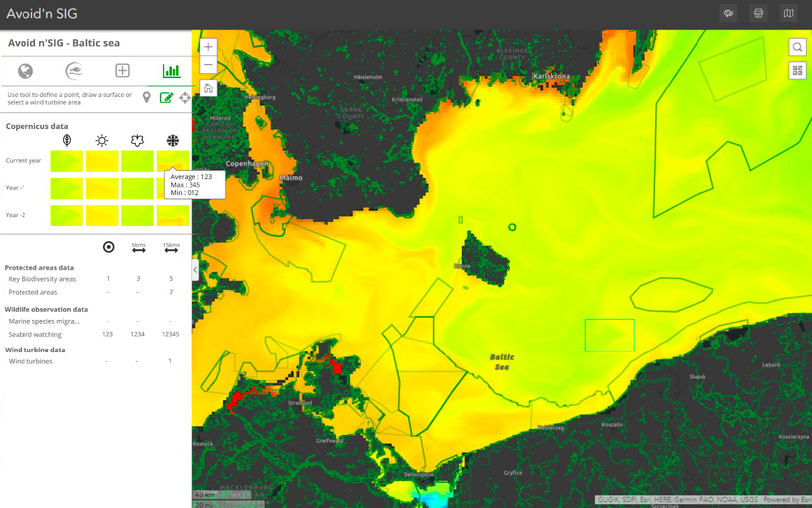This screenshot has width=812, height=508.
Task: Choose the define point pin tool
Action: 147,98
